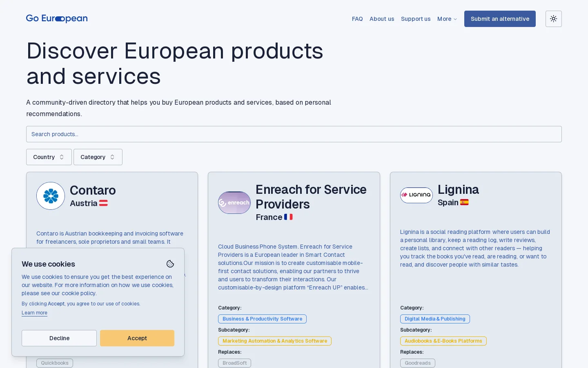Image resolution: width=588 pixels, height=368 pixels.
Task: Select Marketing Automation & Analytics Software tag
Action: pos(275,341)
